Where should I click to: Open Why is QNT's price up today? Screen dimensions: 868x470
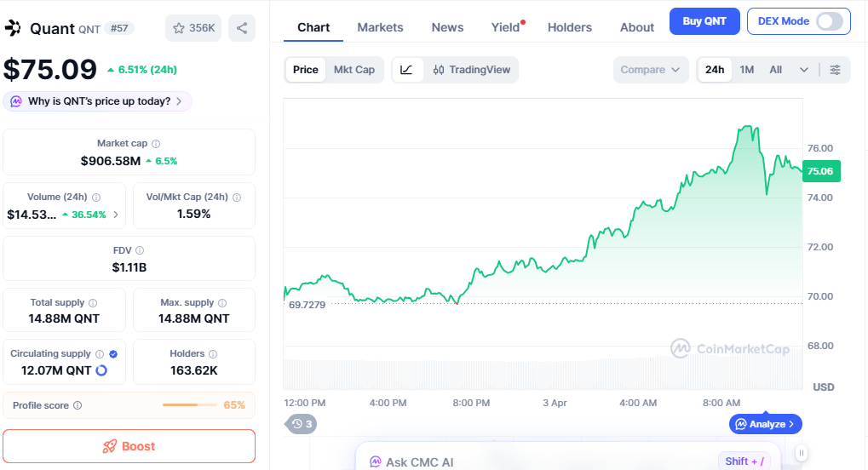tap(98, 101)
